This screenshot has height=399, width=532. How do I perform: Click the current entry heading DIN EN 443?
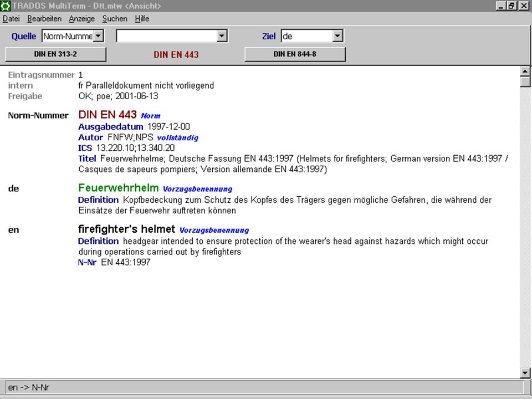click(176, 55)
